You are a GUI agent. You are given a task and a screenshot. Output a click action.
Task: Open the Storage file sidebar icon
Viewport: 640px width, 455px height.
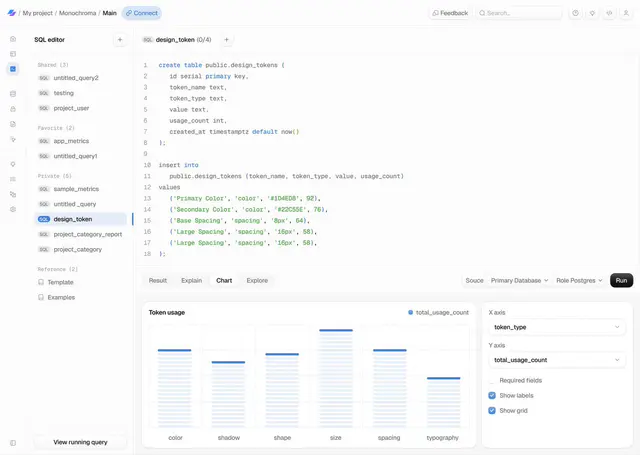point(13,124)
